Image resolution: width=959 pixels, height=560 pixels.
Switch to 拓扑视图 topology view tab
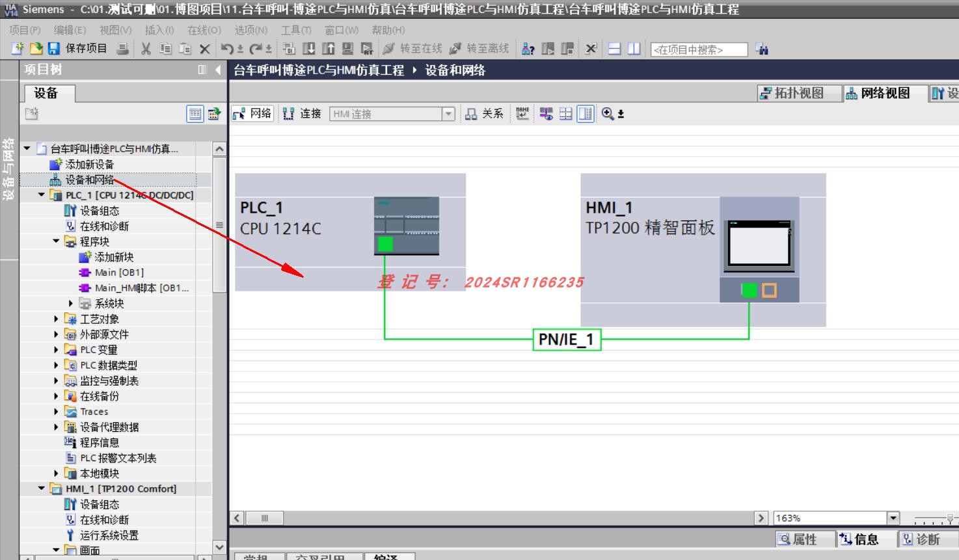tap(798, 93)
